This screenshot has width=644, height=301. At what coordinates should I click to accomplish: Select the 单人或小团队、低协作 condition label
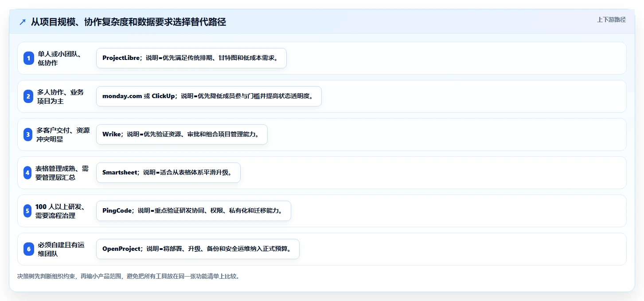click(x=59, y=58)
